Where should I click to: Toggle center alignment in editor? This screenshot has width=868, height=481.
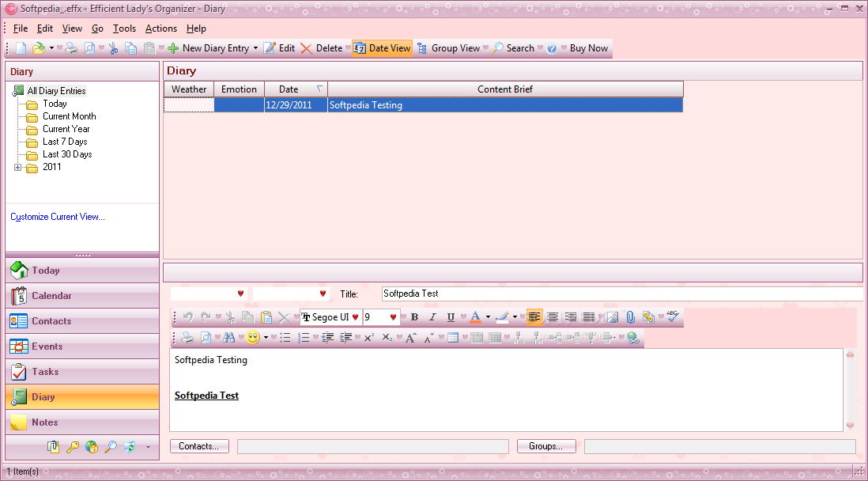(x=553, y=317)
